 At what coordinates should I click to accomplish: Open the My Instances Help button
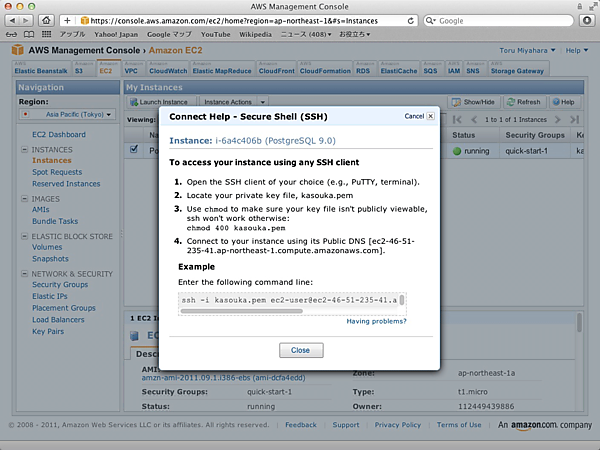[x=564, y=102]
